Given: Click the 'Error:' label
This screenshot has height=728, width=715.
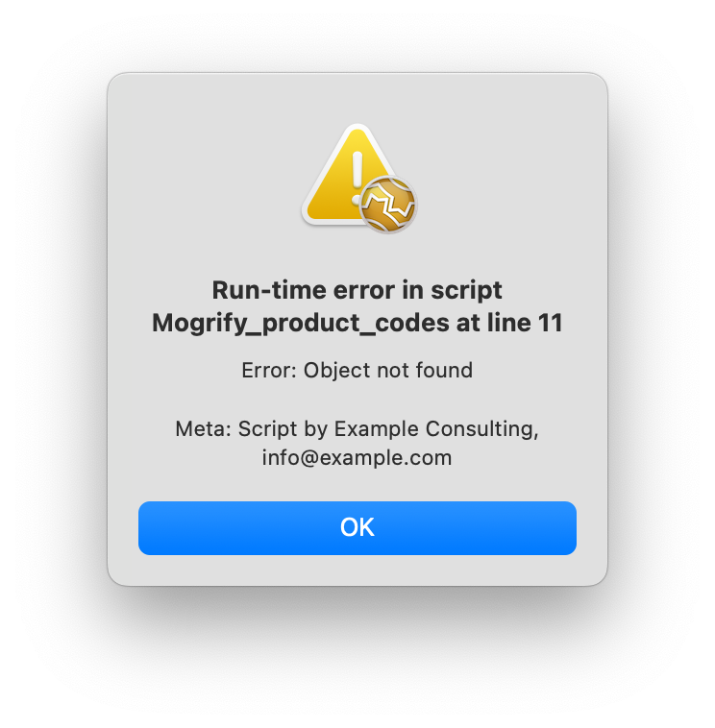Looking at the screenshot, I should tap(269, 371).
